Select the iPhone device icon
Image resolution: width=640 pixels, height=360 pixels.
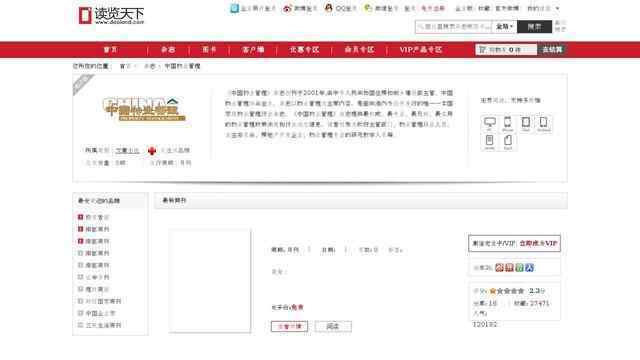(x=507, y=123)
